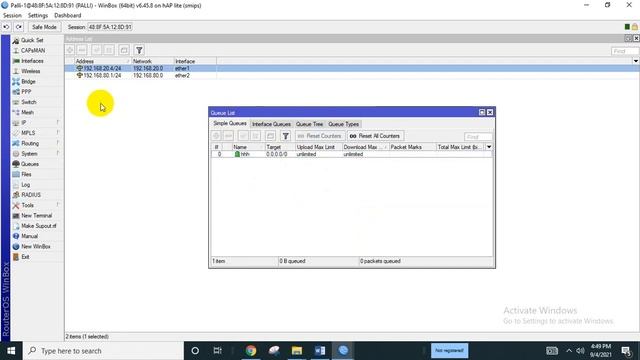Screen dimensions: 640x360
Task: Click Address List add (plus) button
Action: tap(70, 50)
